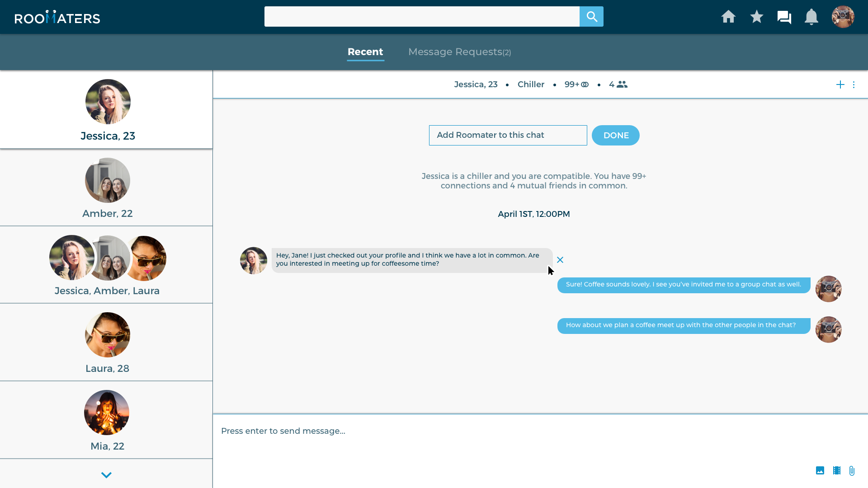Click the DONE button
868x488 pixels.
pos(615,135)
